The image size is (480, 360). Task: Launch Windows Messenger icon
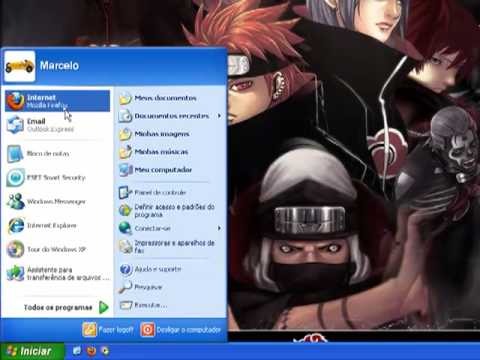(15, 201)
